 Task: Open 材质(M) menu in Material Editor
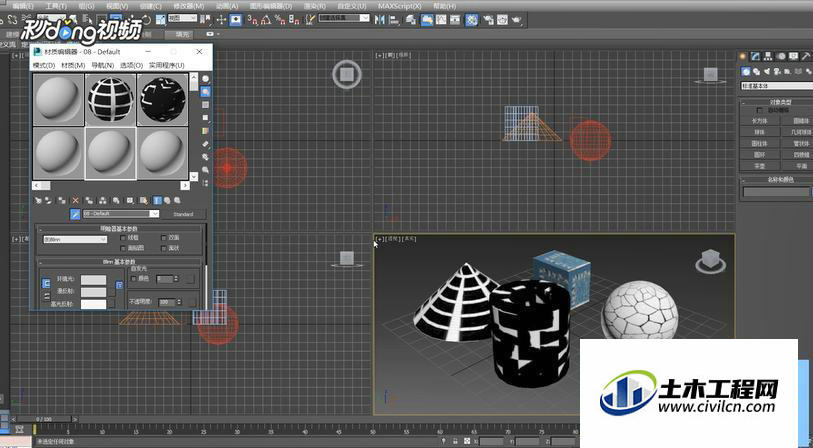pyautogui.click(x=73, y=65)
